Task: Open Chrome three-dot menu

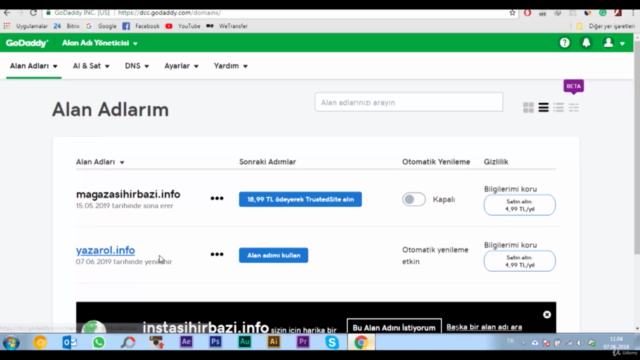Action: coord(633,13)
